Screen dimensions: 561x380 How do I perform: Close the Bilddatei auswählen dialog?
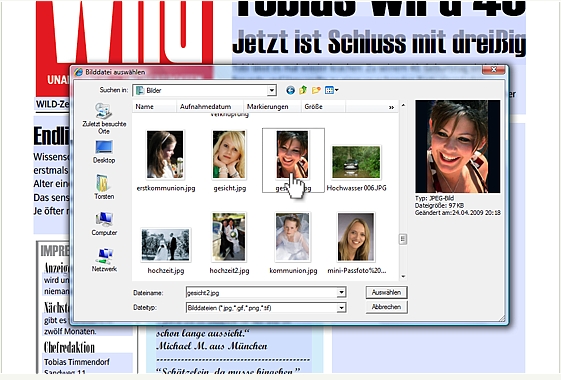click(493, 69)
